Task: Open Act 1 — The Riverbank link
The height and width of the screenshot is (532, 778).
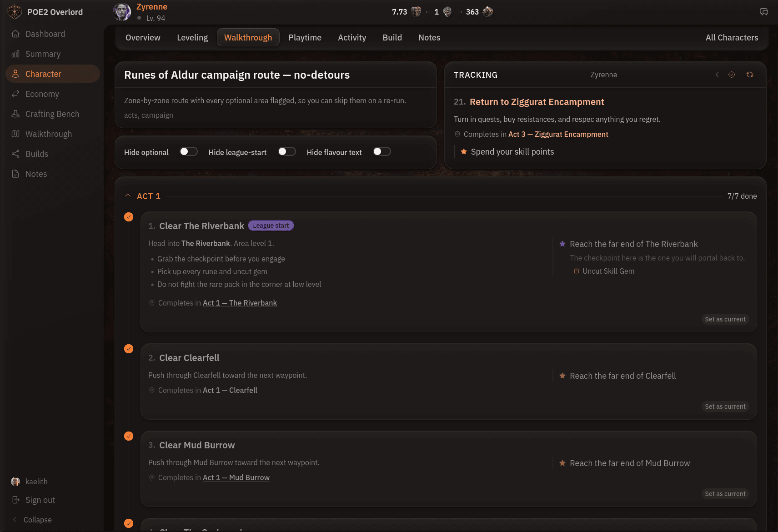Action: (240, 303)
